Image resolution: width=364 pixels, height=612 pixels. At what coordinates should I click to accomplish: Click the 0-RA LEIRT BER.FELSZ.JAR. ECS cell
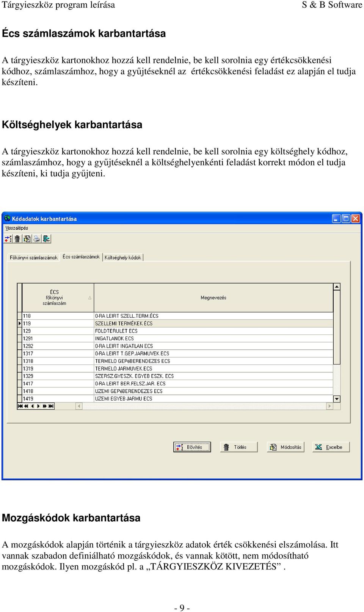pos(213,384)
